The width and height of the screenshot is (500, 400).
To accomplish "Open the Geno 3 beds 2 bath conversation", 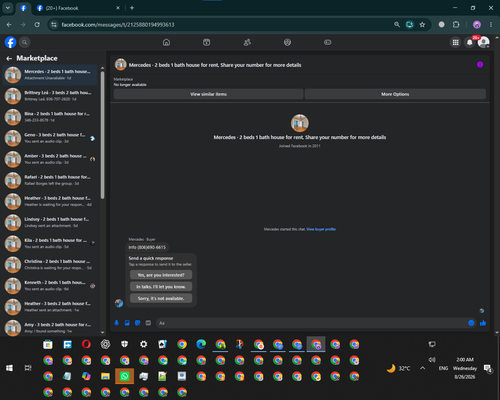I will tap(50, 138).
